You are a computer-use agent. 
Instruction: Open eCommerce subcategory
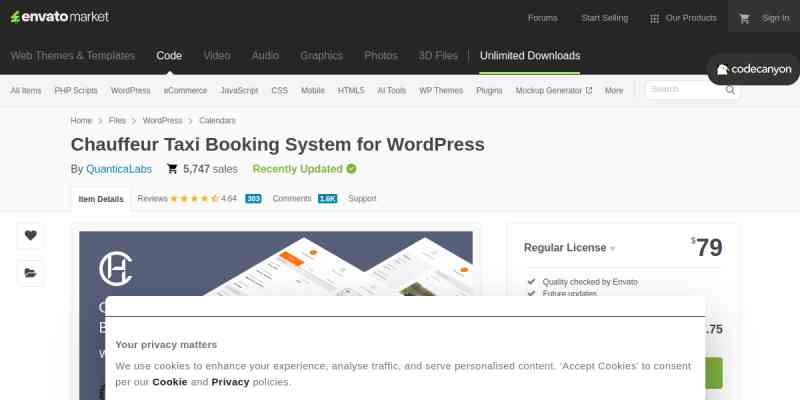pos(185,90)
